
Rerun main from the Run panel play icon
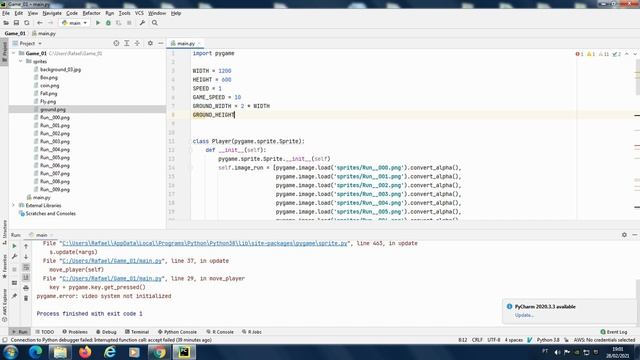(x=14, y=246)
